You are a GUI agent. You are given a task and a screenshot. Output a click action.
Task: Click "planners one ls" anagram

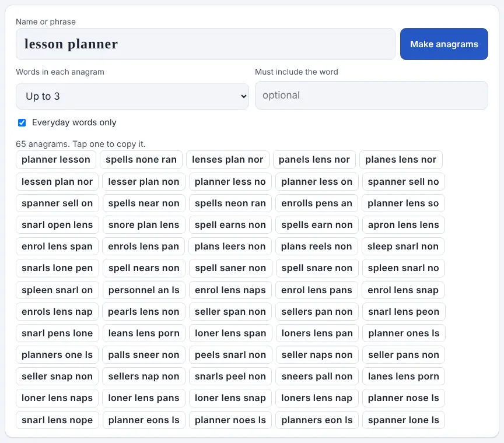57,354
